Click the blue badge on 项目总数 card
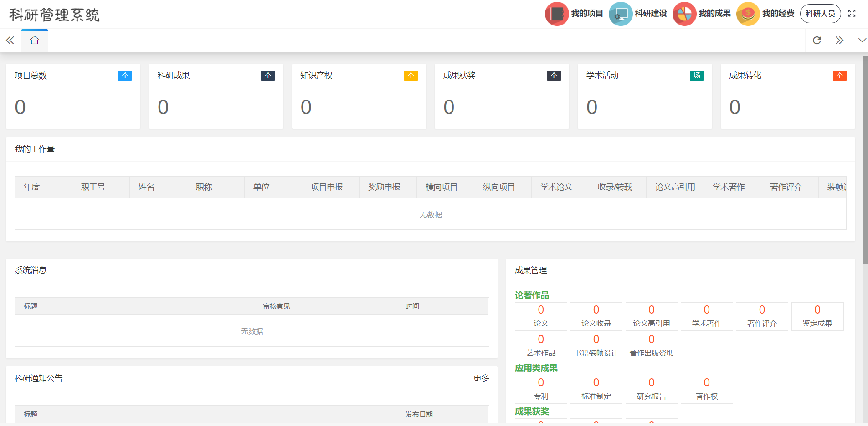 pos(124,76)
